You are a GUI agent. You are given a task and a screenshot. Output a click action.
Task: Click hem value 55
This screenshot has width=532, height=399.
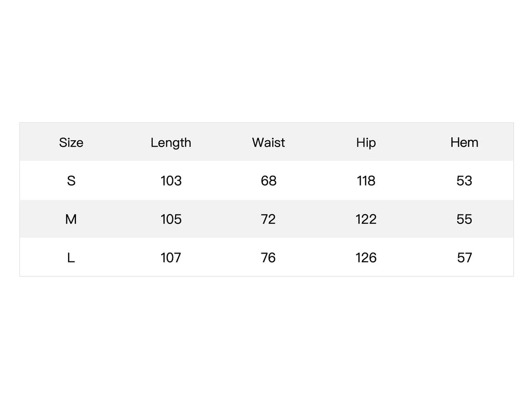(x=464, y=219)
